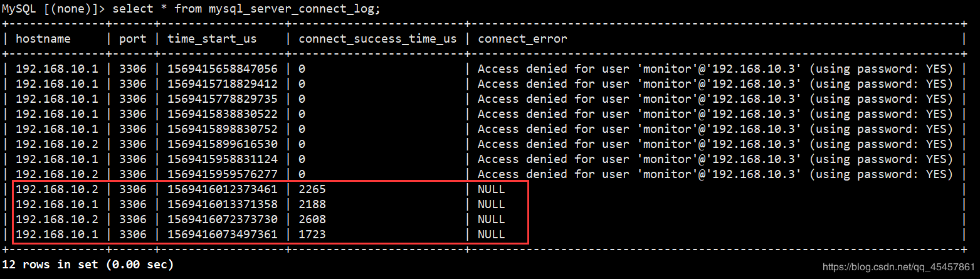980x279 pixels.
Task: Click the port column header
Action: [x=133, y=39]
